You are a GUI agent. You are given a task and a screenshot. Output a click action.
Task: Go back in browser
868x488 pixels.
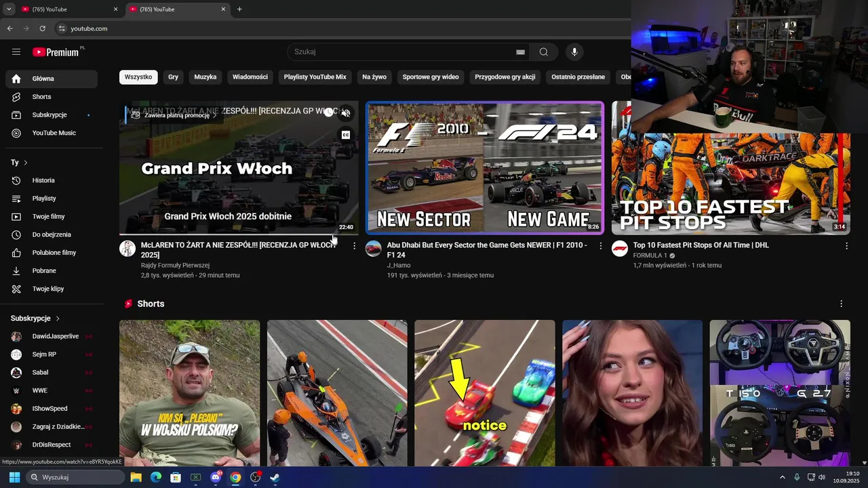[x=9, y=28]
